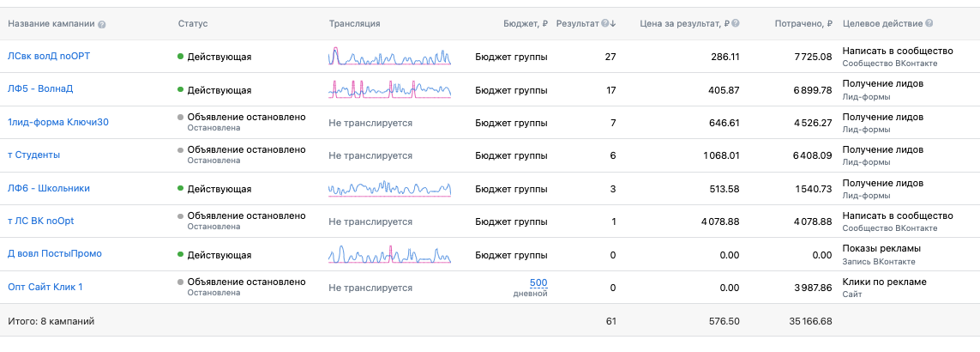
Task: Click Запись ВКонтакте subtitle
Action: tap(879, 262)
